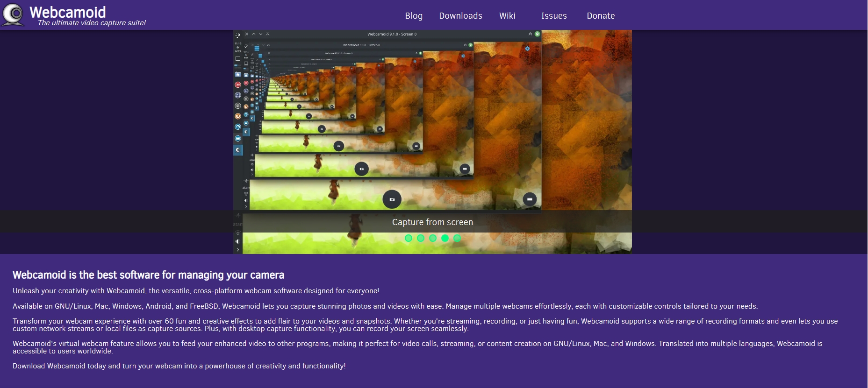Image resolution: width=868 pixels, height=388 pixels.
Task: Click the tagline 'The ultimate video capture suite!'
Action: pyautogui.click(x=92, y=22)
